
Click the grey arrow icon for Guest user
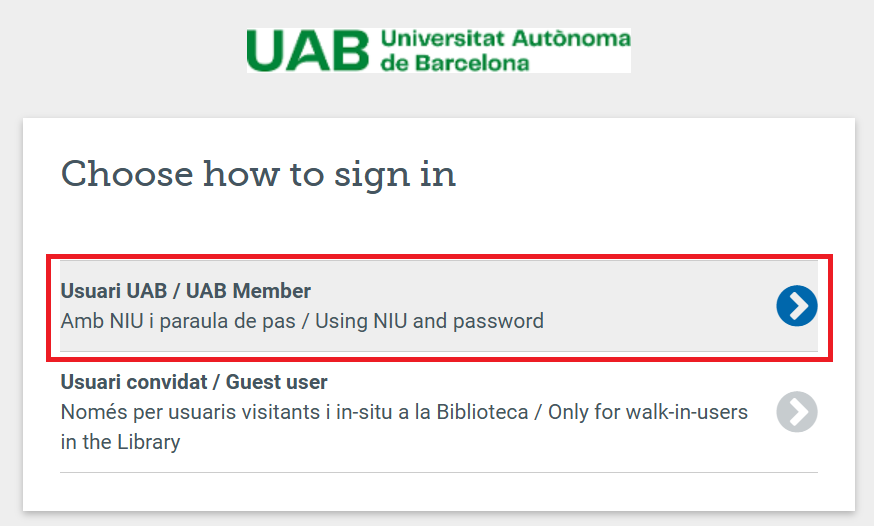[797, 412]
